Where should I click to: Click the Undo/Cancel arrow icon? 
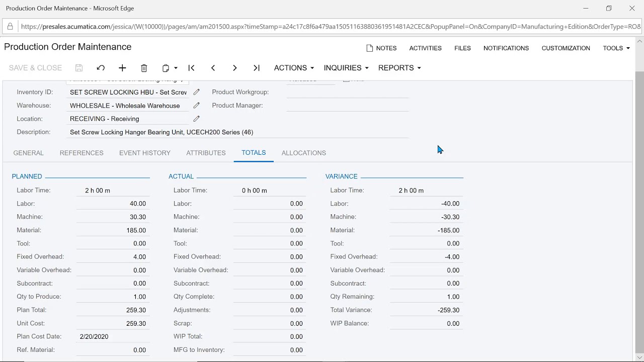[x=101, y=68]
